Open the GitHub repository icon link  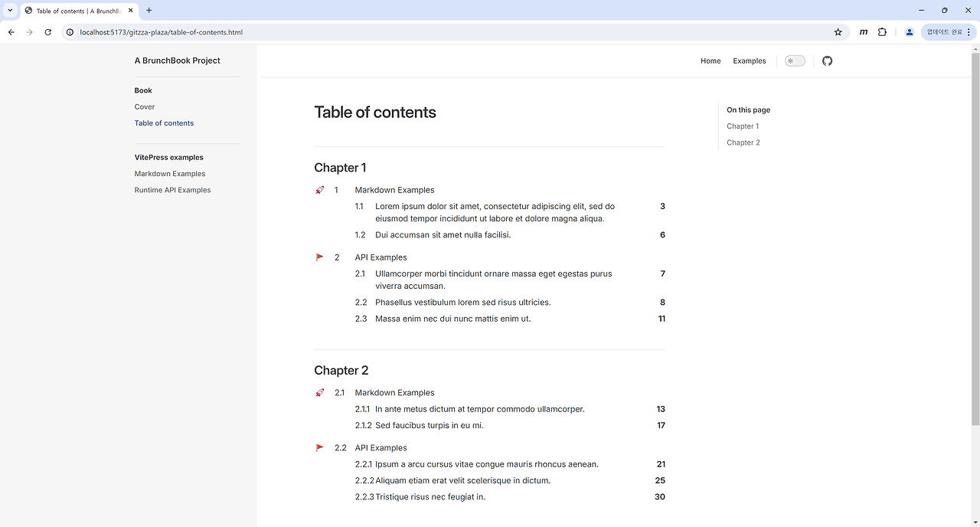tap(827, 61)
